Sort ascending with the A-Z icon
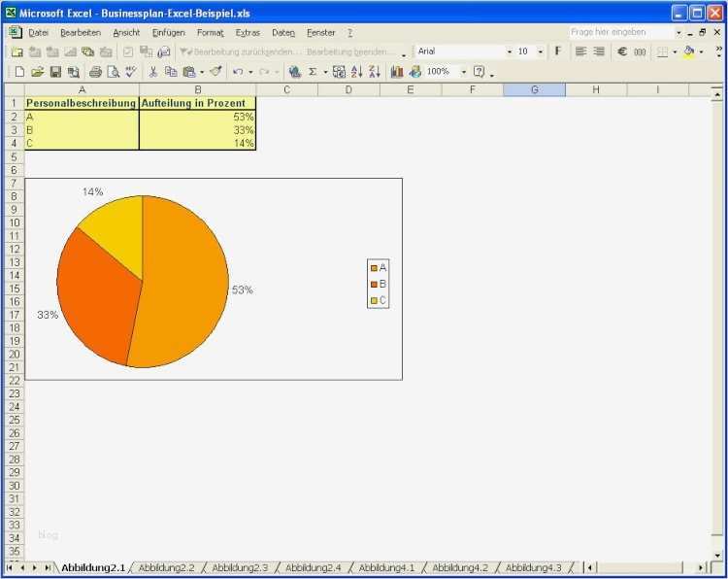Viewport: 728px width, 579px height. pyautogui.click(x=356, y=72)
